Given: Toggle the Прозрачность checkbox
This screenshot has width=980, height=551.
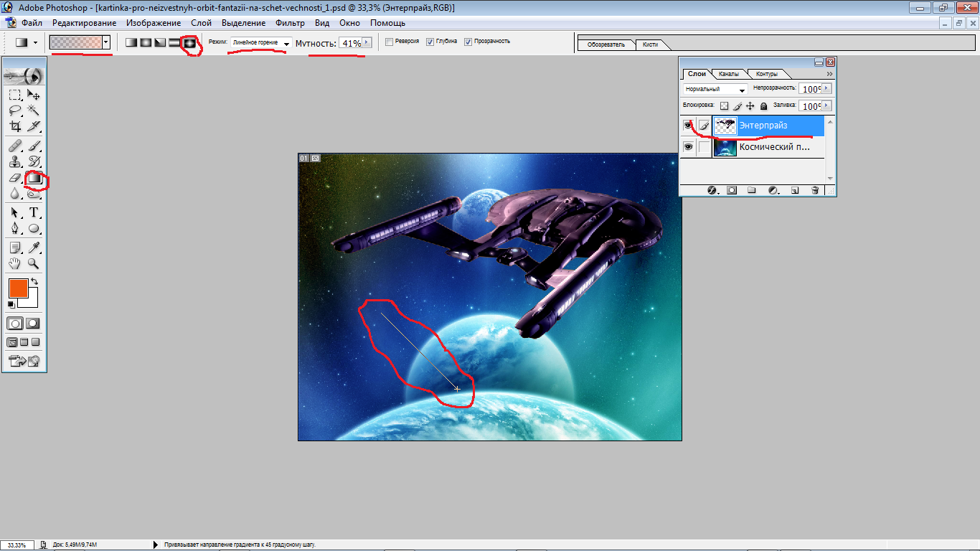Looking at the screenshot, I should click(468, 42).
